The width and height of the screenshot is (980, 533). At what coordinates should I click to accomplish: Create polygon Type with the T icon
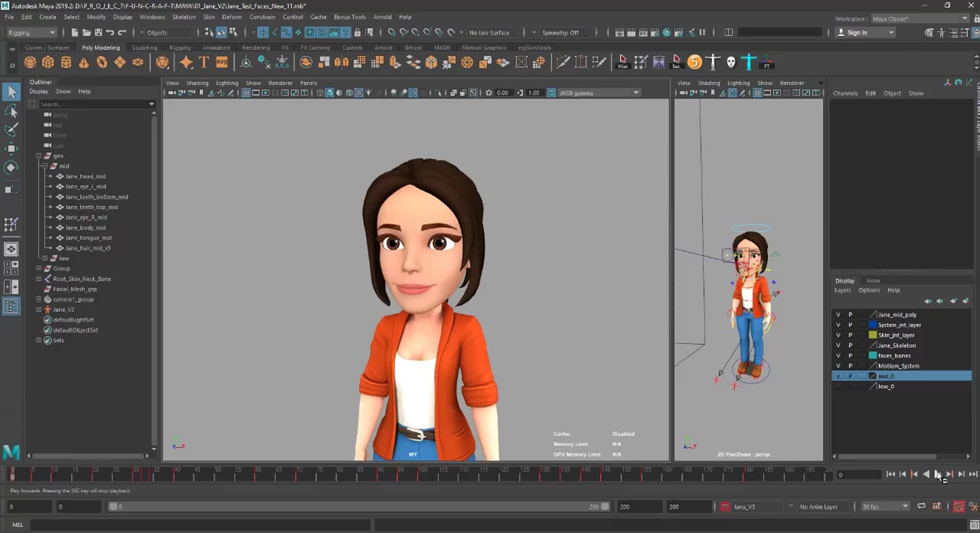[x=203, y=62]
